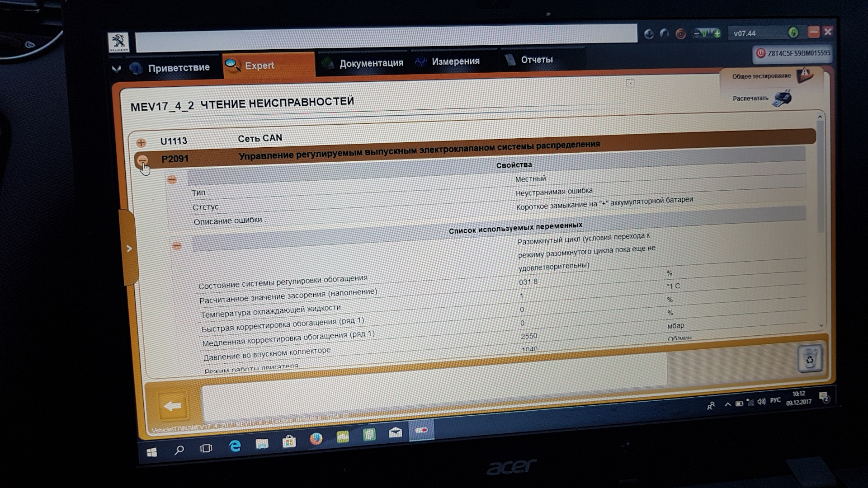Screen dimensions: 868x488
Task: Collapse the Свойства properties section
Action: (x=172, y=180)
